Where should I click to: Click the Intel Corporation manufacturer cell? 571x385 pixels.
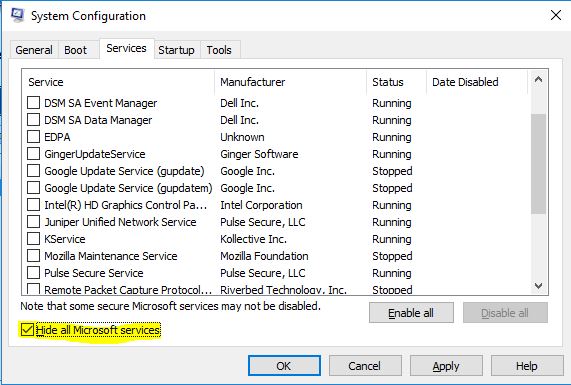tap(261, 205)
